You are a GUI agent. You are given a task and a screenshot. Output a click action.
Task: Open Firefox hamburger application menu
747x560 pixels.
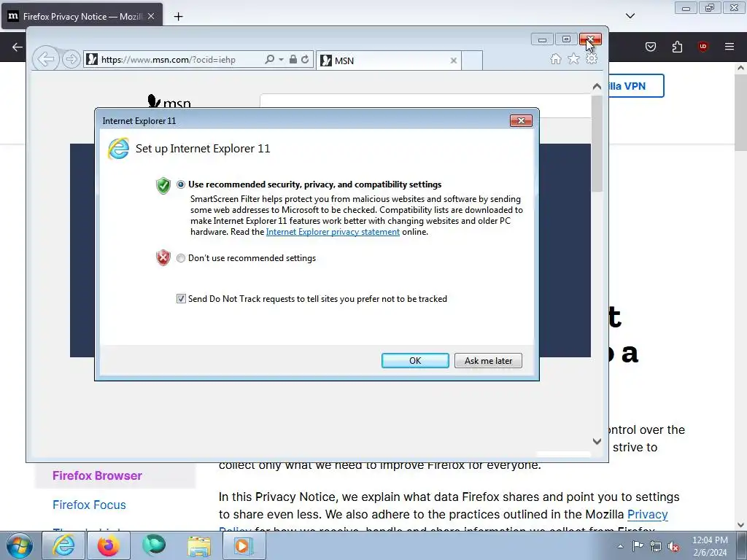[x=729, y=47]
